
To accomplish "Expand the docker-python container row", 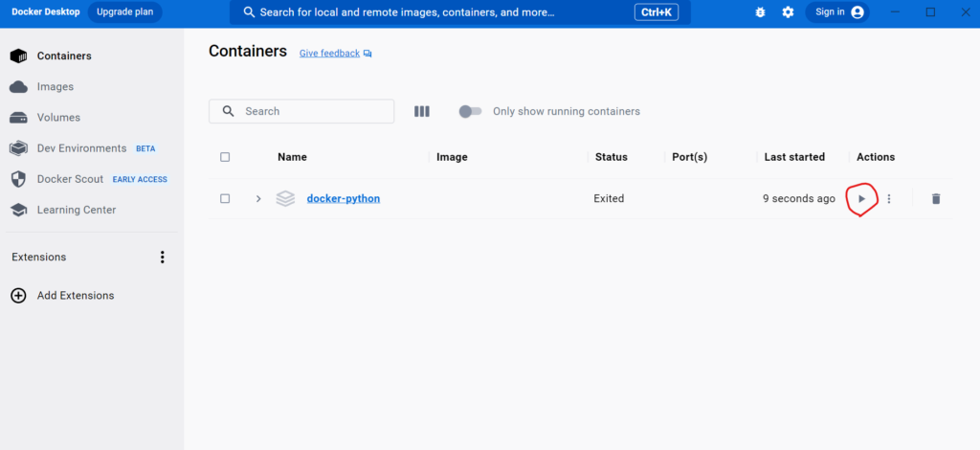I will point(258,199).
